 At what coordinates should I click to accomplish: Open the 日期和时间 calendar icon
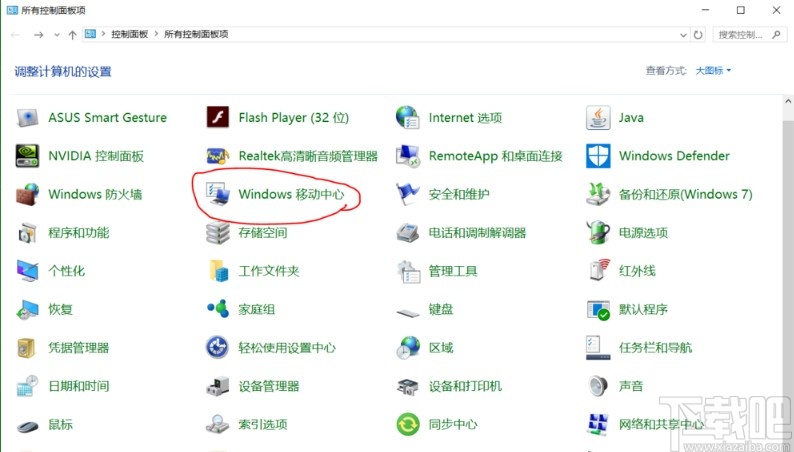27,386
